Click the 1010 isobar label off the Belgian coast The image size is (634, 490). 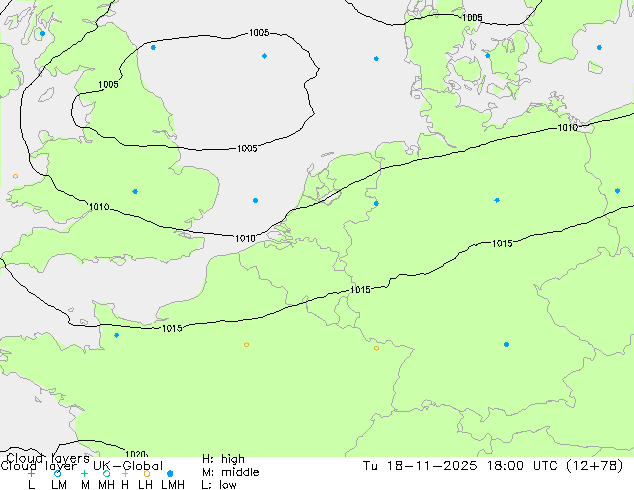pyautogui.click(x=245, y=239)
